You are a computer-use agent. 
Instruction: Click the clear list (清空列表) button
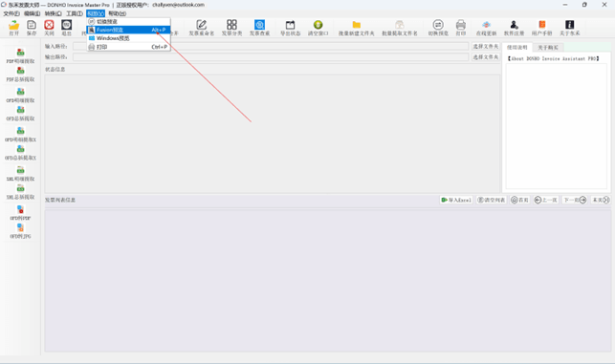click(x=491, y=201)
